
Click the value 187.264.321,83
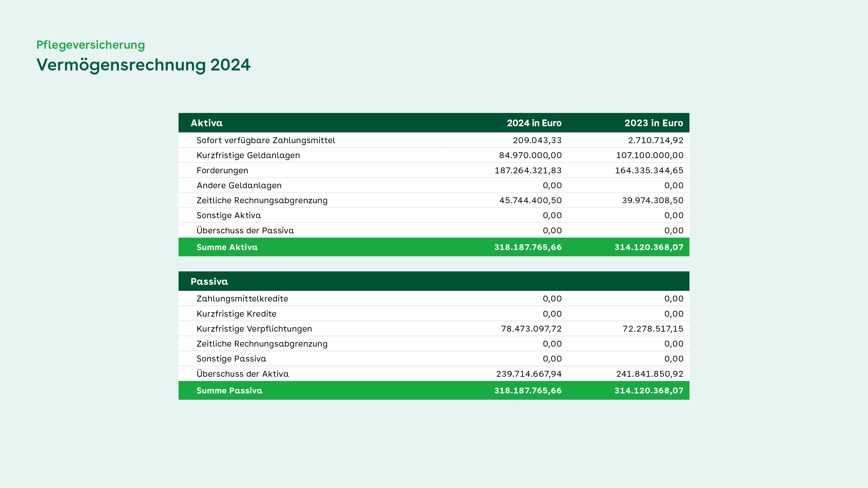528,170
